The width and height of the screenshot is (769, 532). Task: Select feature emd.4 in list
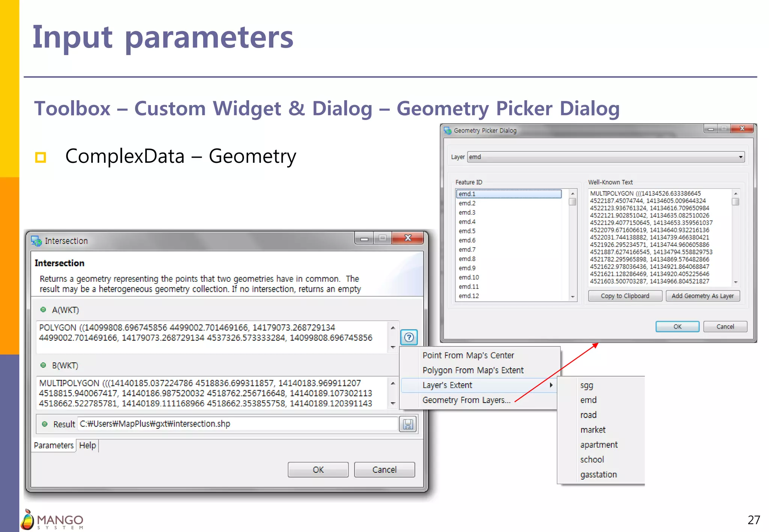[x=509, y=222]
